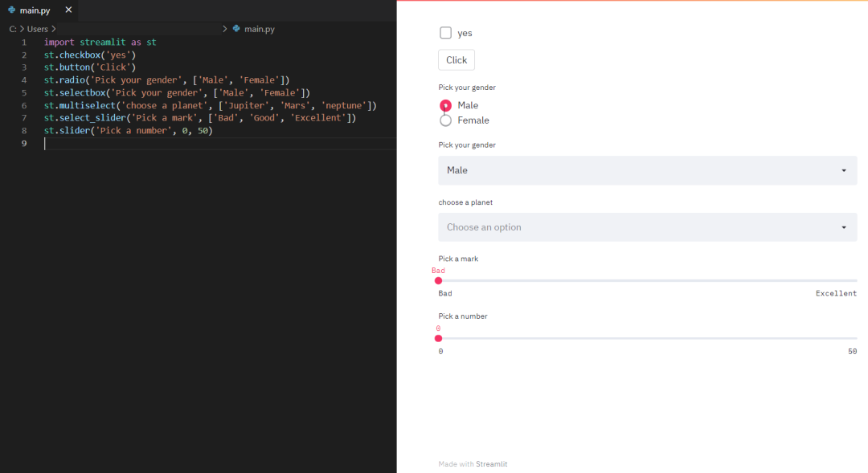This screenshot has height=473, width=868.
Task: Click the 'choose a planet' label
Action: [465, 202]
